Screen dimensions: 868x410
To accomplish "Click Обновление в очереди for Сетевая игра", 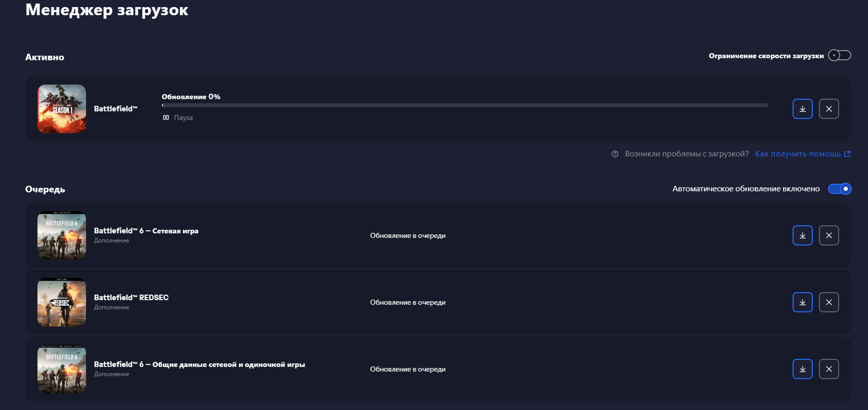I will (408, 235).
